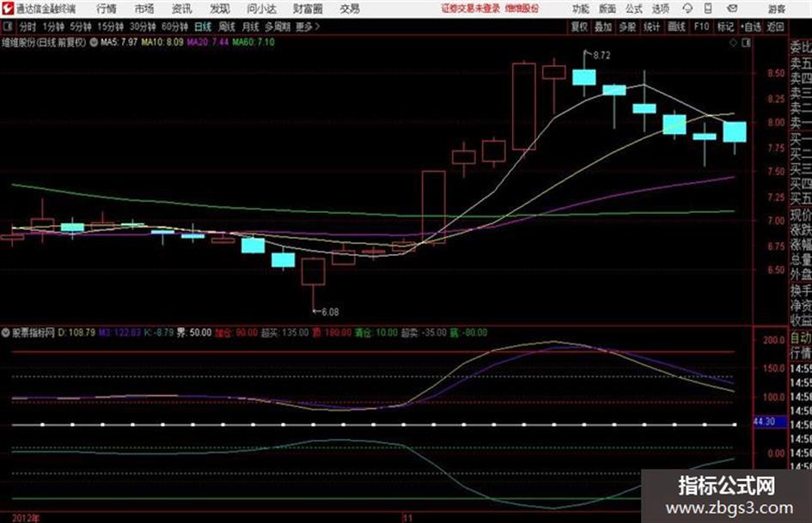Switch to the 月线 period tab
The image size is (812, 523).
click(251, 27)
